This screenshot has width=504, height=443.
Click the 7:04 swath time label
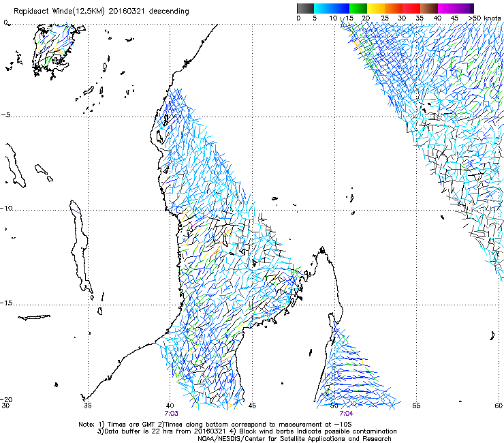(346, 414)
